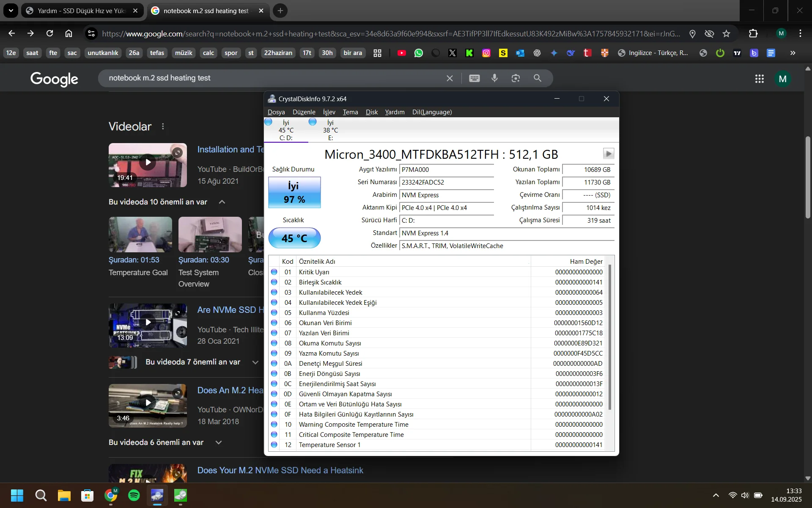Open the tab search dropdown chevron
The image size is (812, 508).
tap(11, 11)
